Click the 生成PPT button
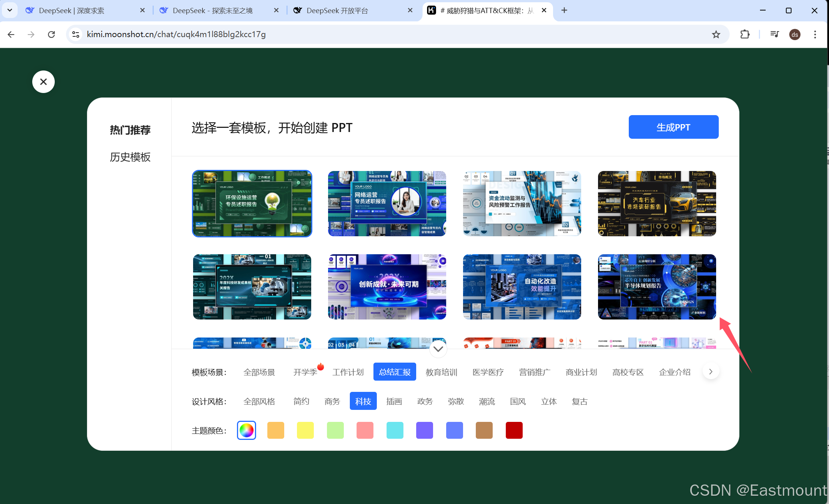 673,127
